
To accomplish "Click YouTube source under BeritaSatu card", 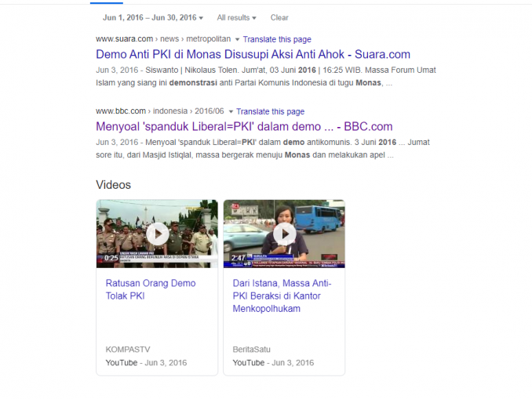I will (249, 363).
